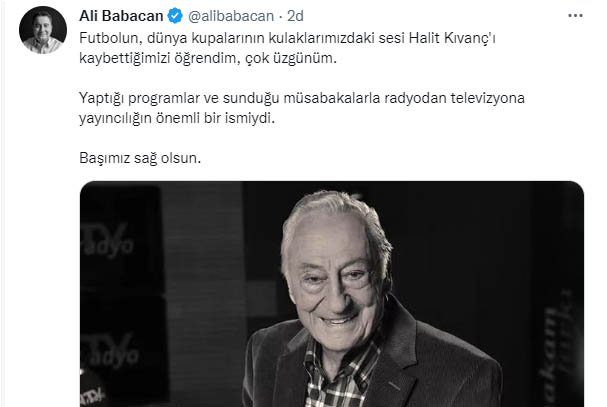Viewport: 607px width, 407px height.
Task: Click the blue verified badge
Action: (175, 16)
